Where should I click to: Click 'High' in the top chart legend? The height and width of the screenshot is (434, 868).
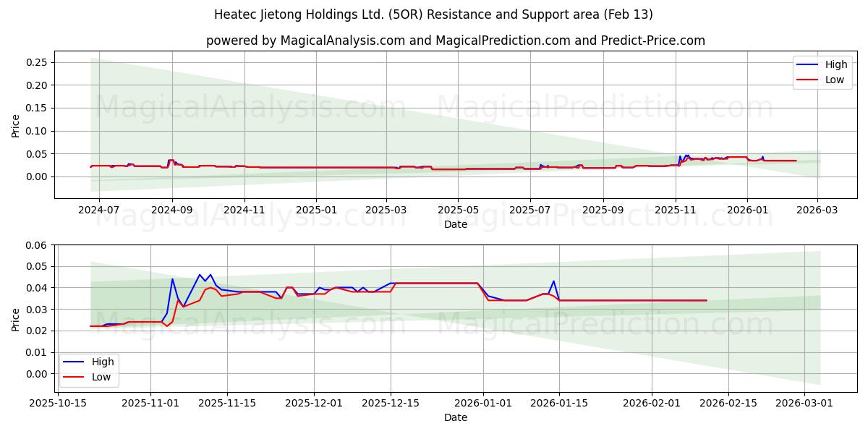coord(836,64)
